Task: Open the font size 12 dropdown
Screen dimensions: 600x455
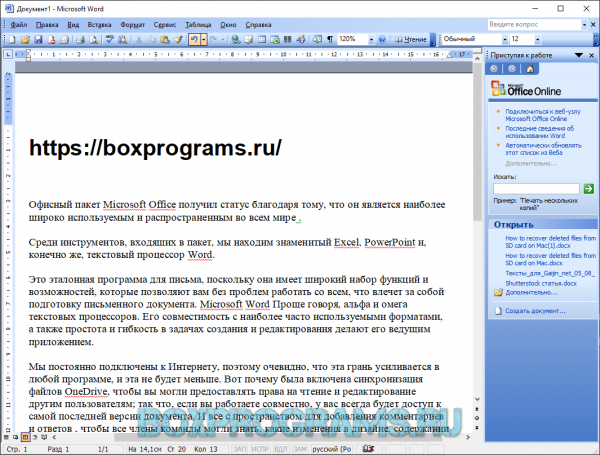Action: click(x=538, y=39)
